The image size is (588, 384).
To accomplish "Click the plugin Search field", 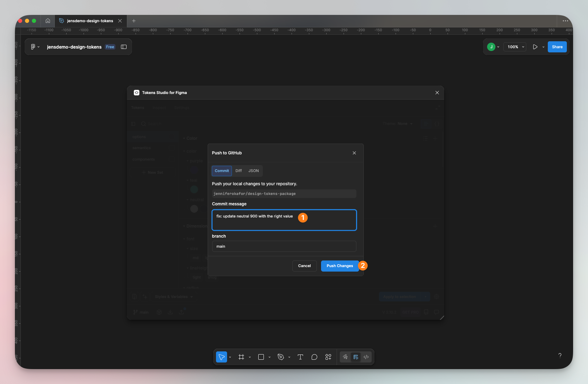I will (155, 124).
